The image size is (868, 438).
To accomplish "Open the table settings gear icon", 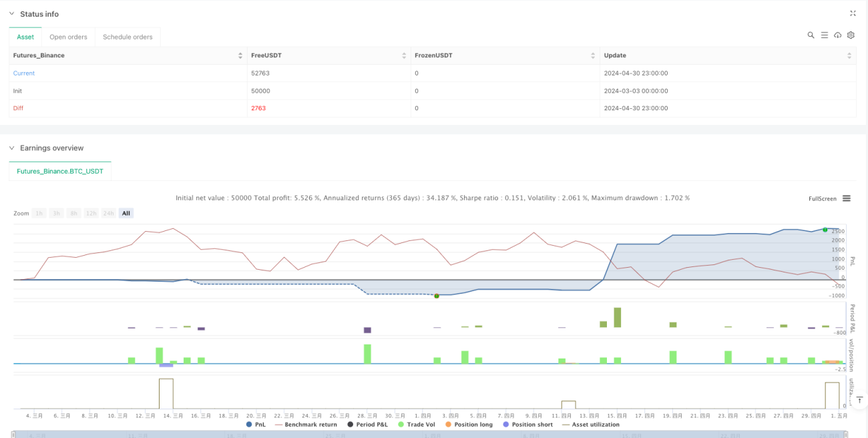I will point(851,35).
